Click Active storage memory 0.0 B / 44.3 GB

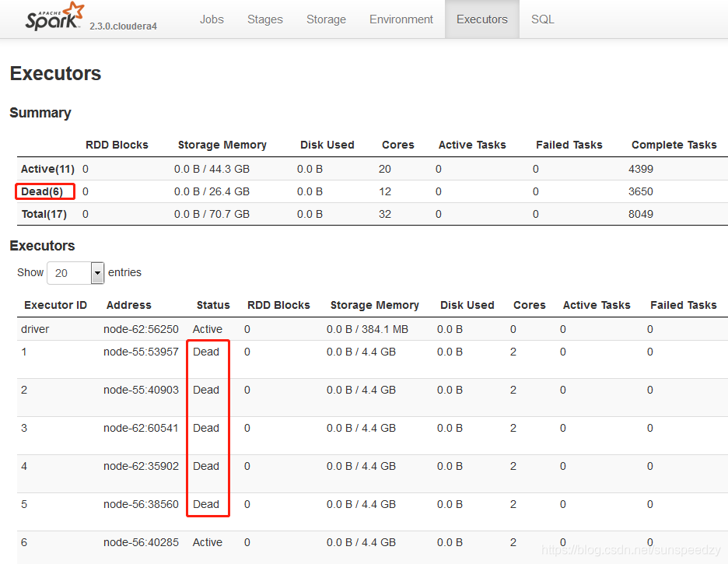click(x=212, y=169)
